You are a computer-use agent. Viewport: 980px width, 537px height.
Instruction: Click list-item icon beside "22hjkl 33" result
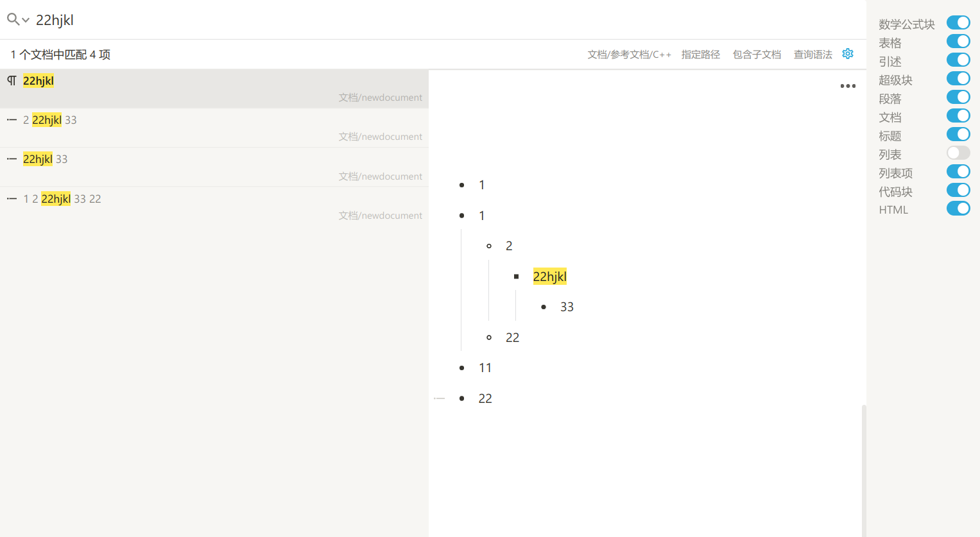pos(11,158)
